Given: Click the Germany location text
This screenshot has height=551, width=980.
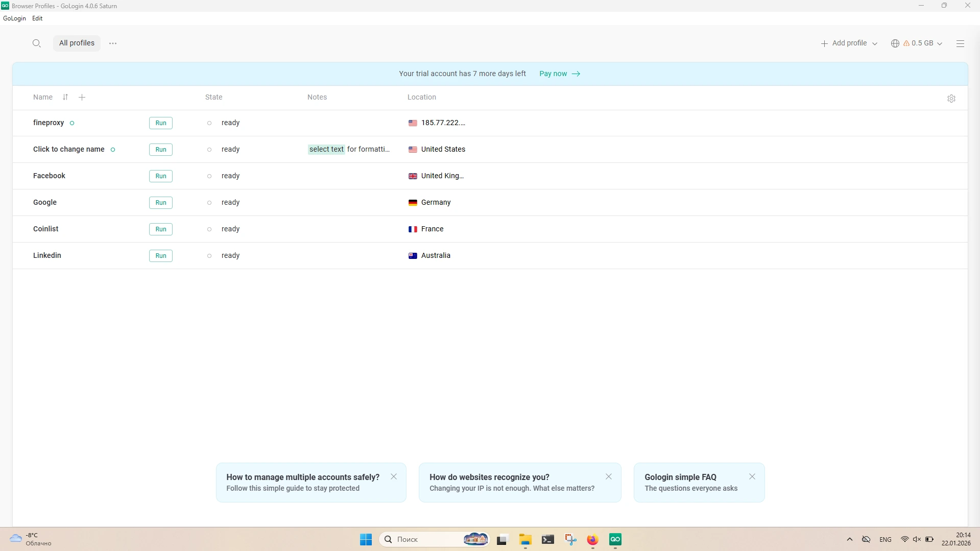Looking at the screenshot, I should click(x=436, y=203).
